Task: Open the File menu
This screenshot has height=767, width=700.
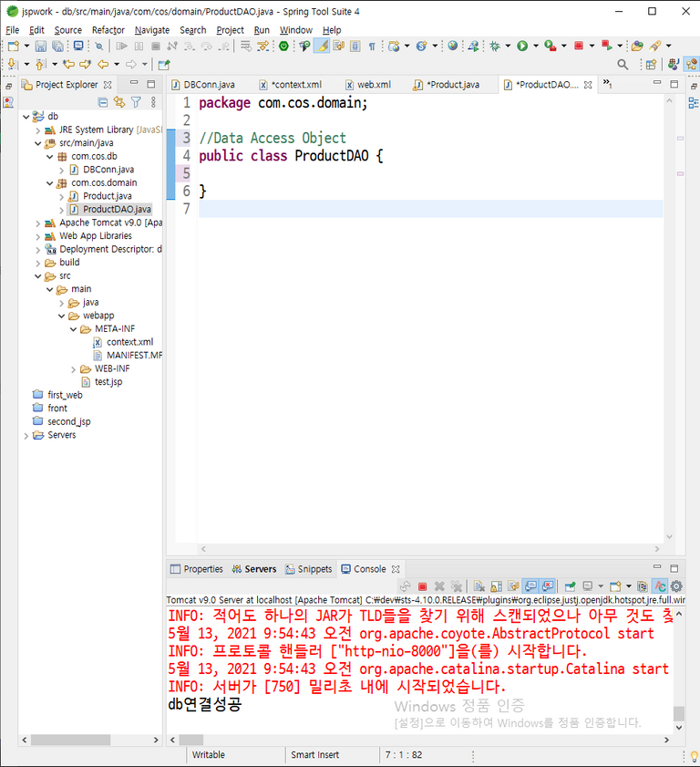Action: pyautogui.click(x=12, y=30)
